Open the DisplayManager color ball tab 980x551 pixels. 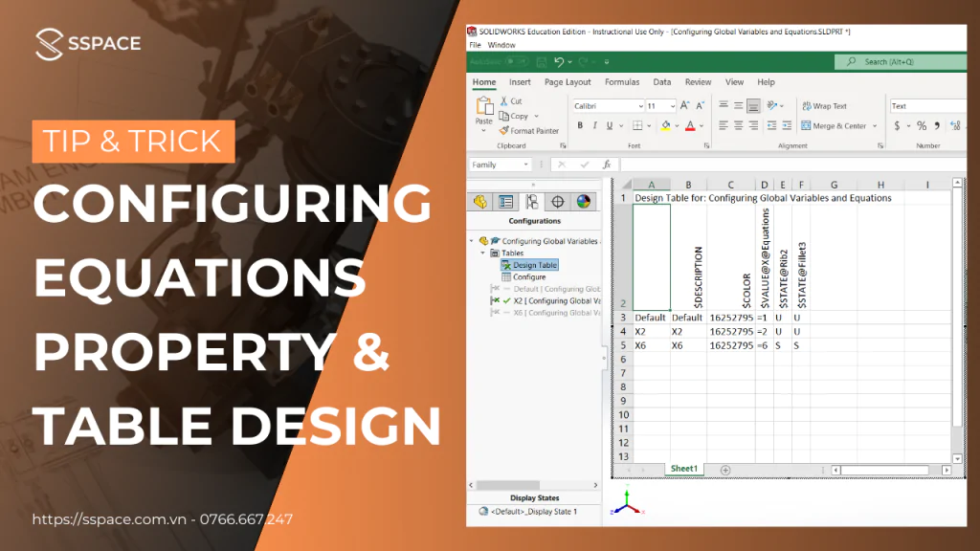(583, 202)
